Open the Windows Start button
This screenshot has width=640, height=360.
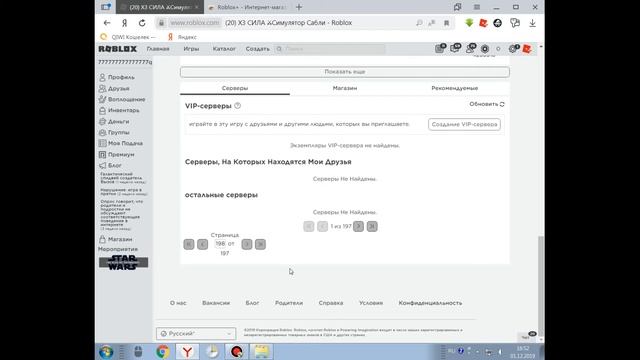point(106,351)
